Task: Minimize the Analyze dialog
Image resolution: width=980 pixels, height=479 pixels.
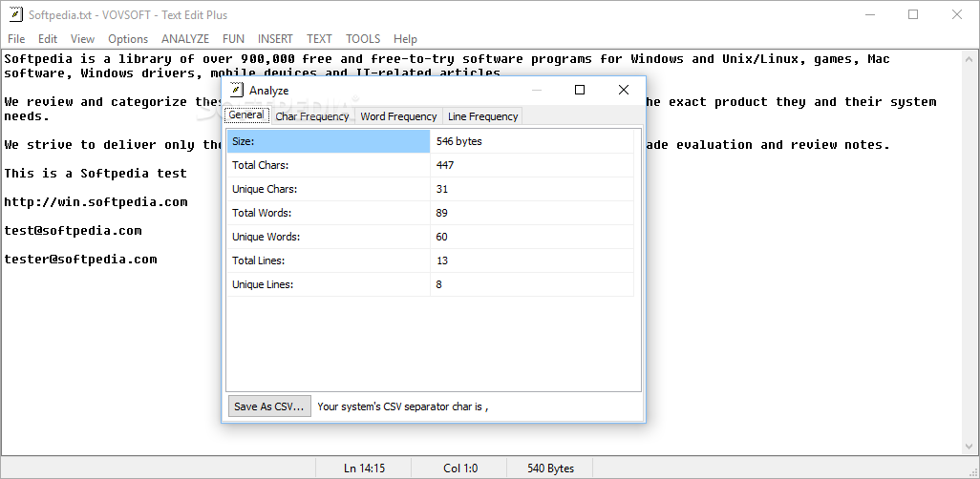Action: 536,90
